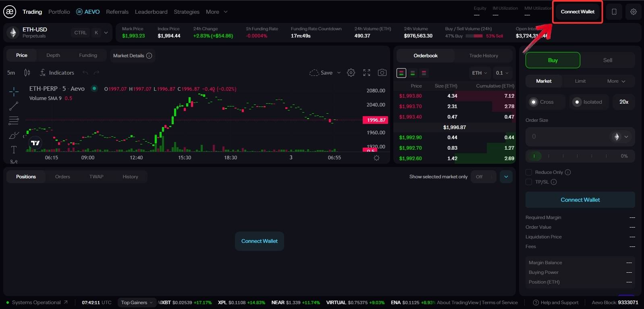Open More order types dropdown
This screenshot has width=644, height=309.
tap(616, 81)
